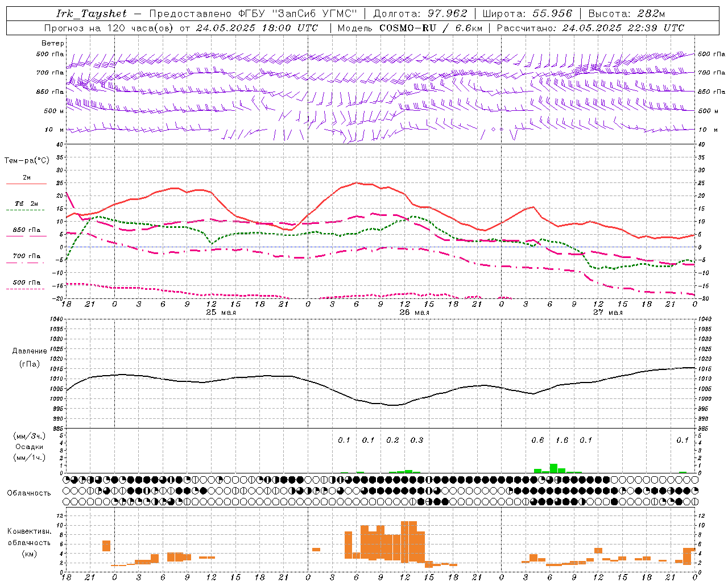Click the 27 мая date label

point(608,313)
